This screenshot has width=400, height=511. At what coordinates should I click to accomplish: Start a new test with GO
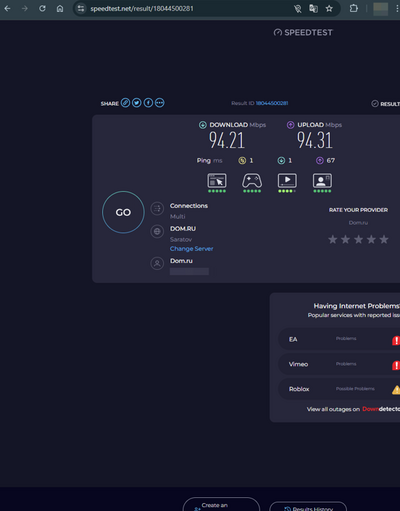123,212
